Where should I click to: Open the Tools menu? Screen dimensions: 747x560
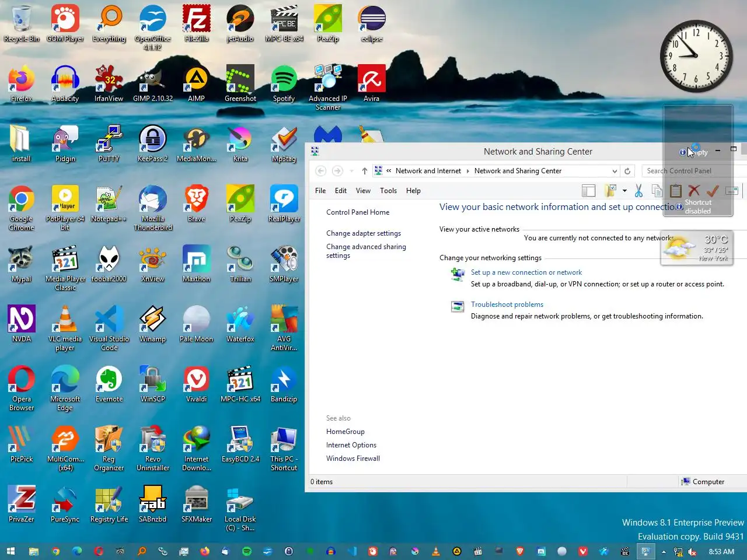point(388,191)
